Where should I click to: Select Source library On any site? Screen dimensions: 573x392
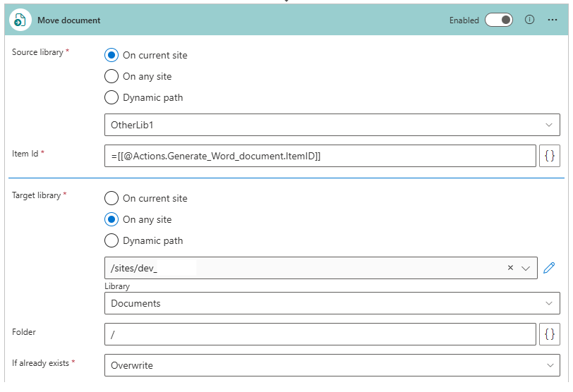click(111, 76)
